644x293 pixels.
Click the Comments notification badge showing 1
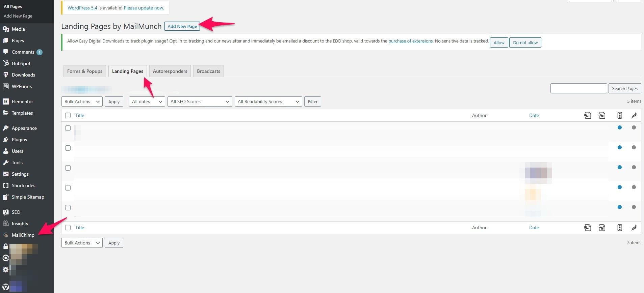coord(40,52)
